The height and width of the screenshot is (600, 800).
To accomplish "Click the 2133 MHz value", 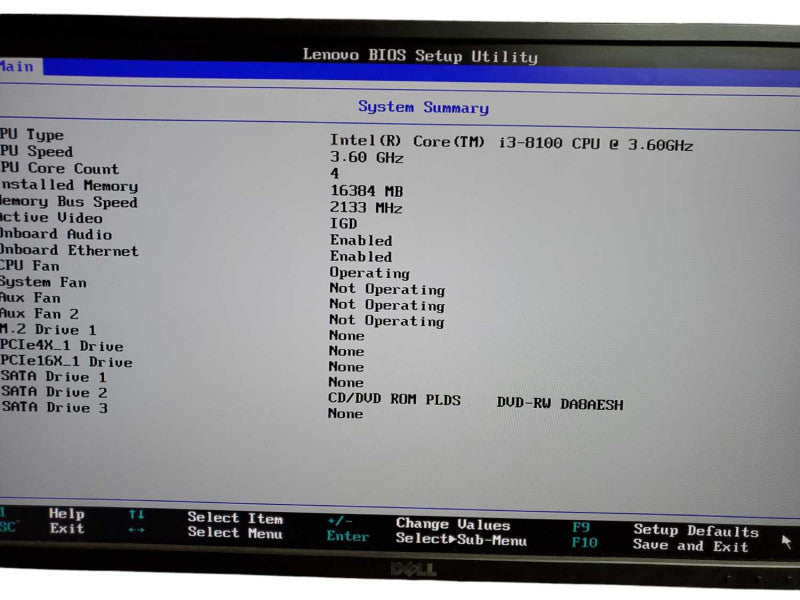I will (x=366, y=208).
